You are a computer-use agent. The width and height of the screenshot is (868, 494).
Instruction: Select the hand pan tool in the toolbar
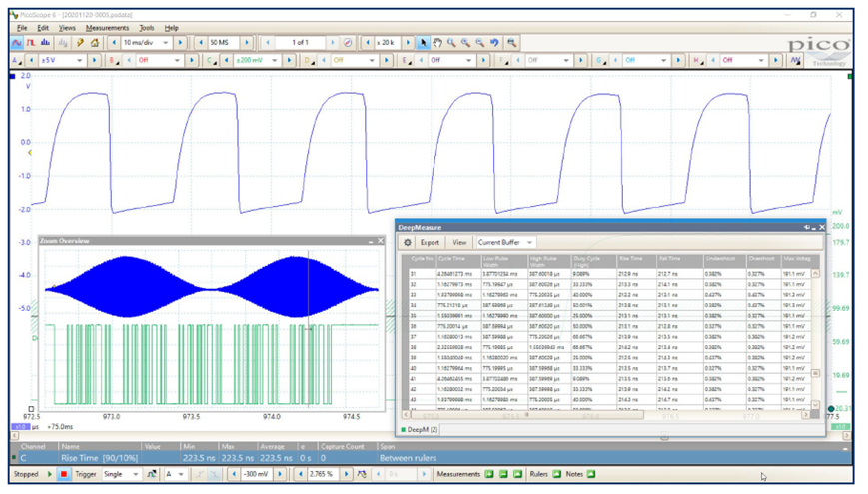pyautogui.click(x=437, y=43)
